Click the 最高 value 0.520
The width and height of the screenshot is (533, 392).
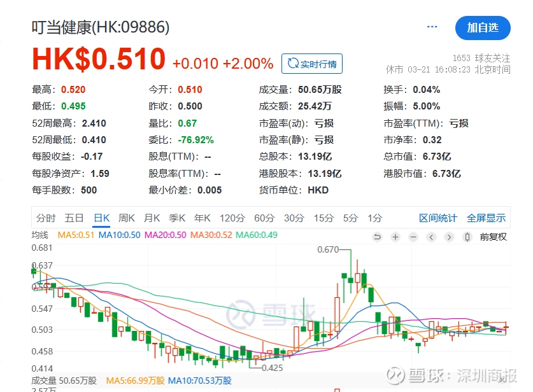coord(73,90)
